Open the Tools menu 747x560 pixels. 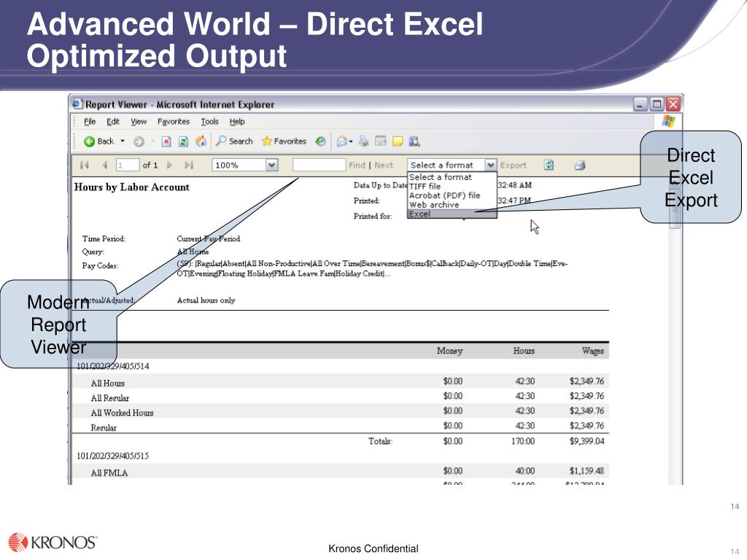click(209, 122)
